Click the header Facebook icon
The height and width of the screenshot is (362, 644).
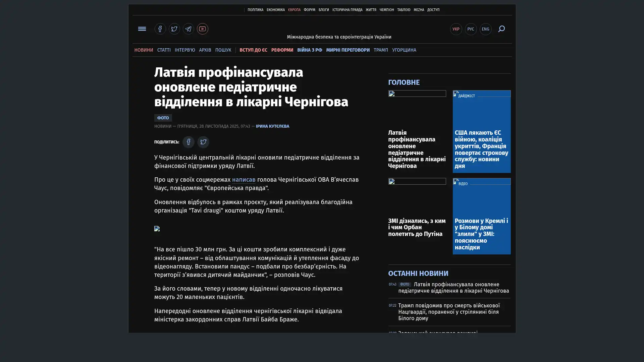coord(160,29)
